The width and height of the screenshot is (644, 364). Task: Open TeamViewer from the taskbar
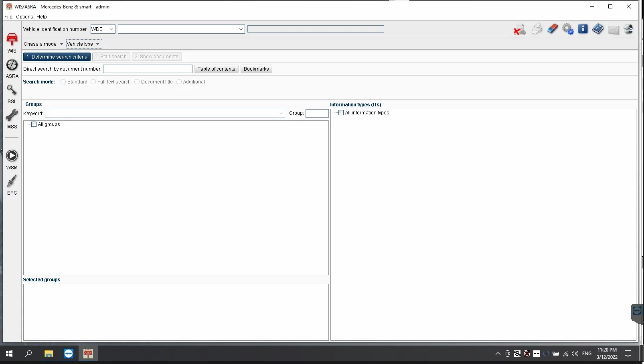coord(69,354)
